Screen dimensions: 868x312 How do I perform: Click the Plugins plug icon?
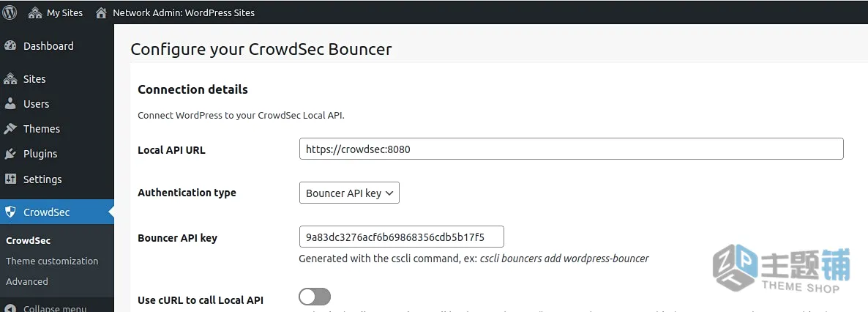point(10,154)
